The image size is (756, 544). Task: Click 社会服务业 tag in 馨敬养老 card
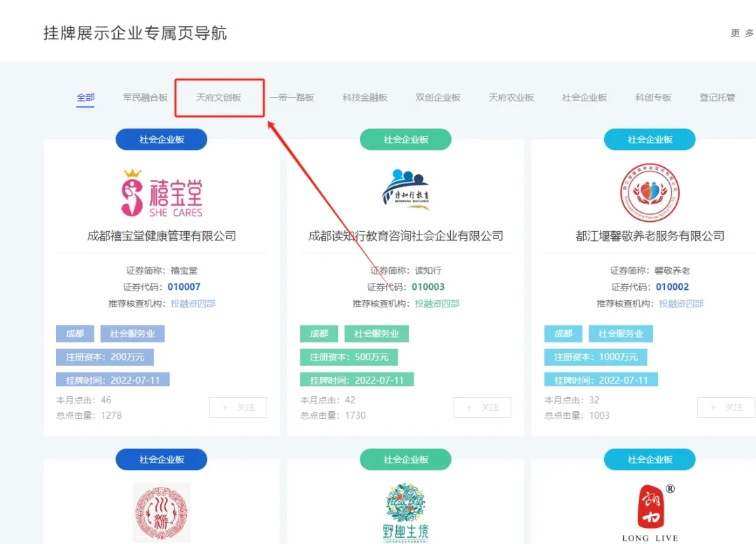pyautogui.click(x=621, y=334)
